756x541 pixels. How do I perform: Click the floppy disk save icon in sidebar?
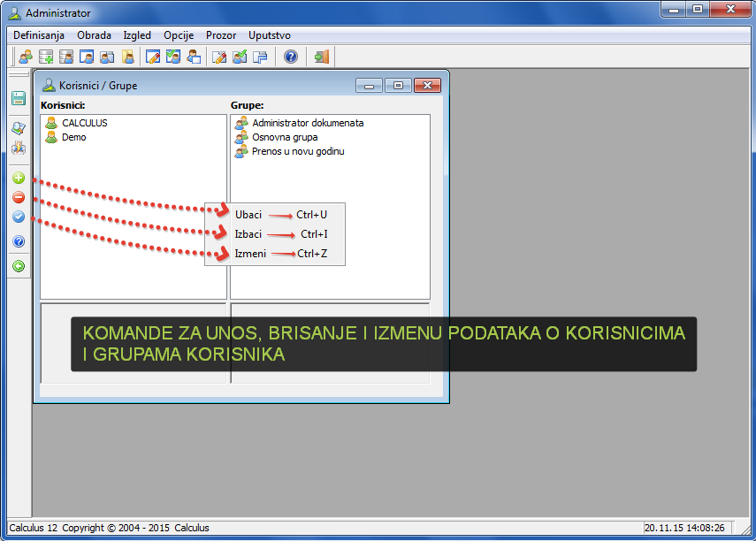(x=19, y=98)
